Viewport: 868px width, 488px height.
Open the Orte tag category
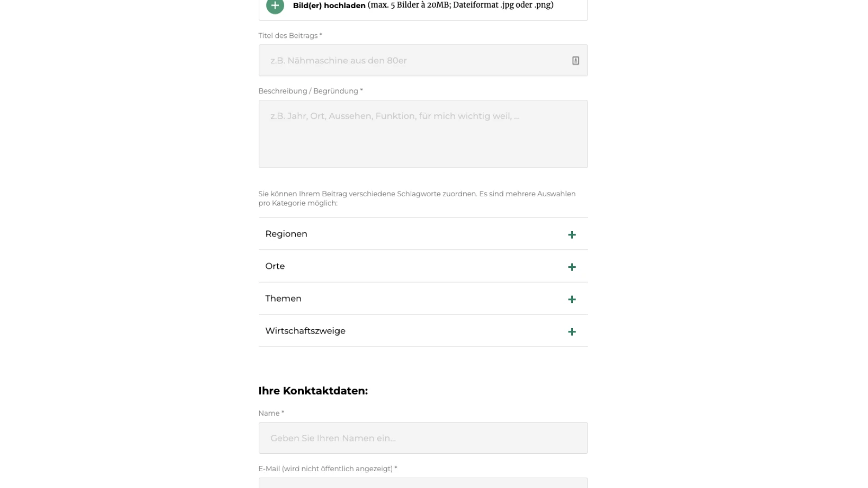(x=275, y=266)
